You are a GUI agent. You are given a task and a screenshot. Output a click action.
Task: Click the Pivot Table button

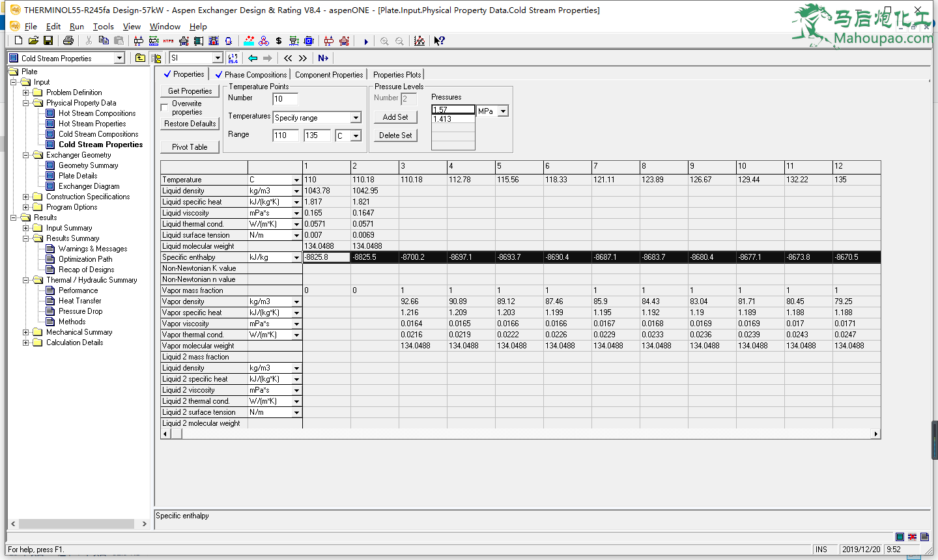190,147
